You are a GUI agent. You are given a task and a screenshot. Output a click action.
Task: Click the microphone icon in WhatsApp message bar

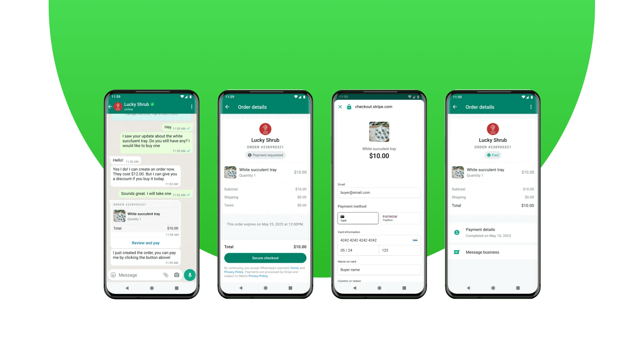point(189,275)
